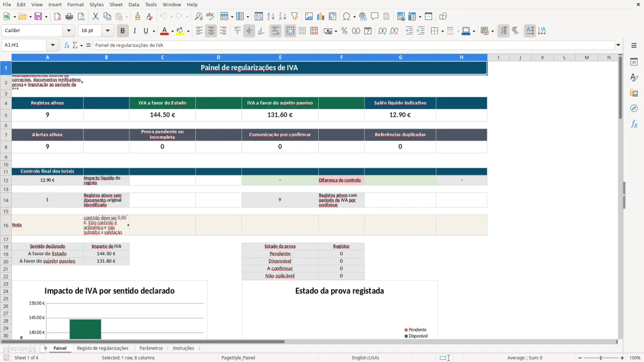Click the Save document icon

tap(38, 17)
